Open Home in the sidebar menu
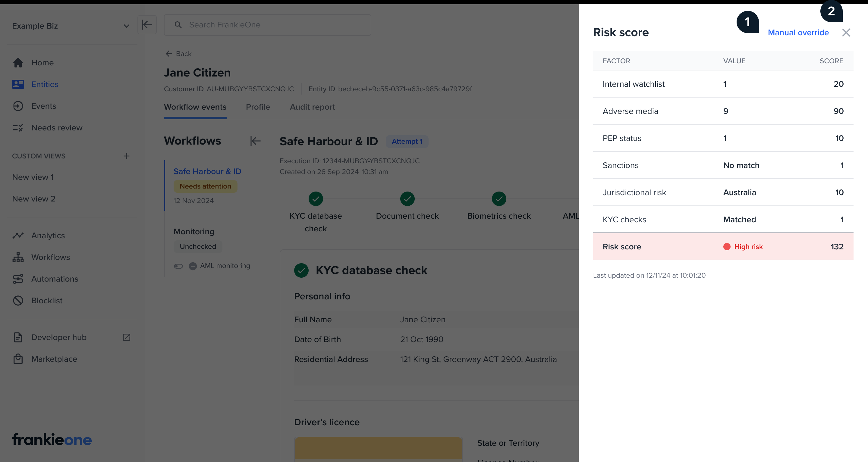The image size is (868, 462). (42, 63)
